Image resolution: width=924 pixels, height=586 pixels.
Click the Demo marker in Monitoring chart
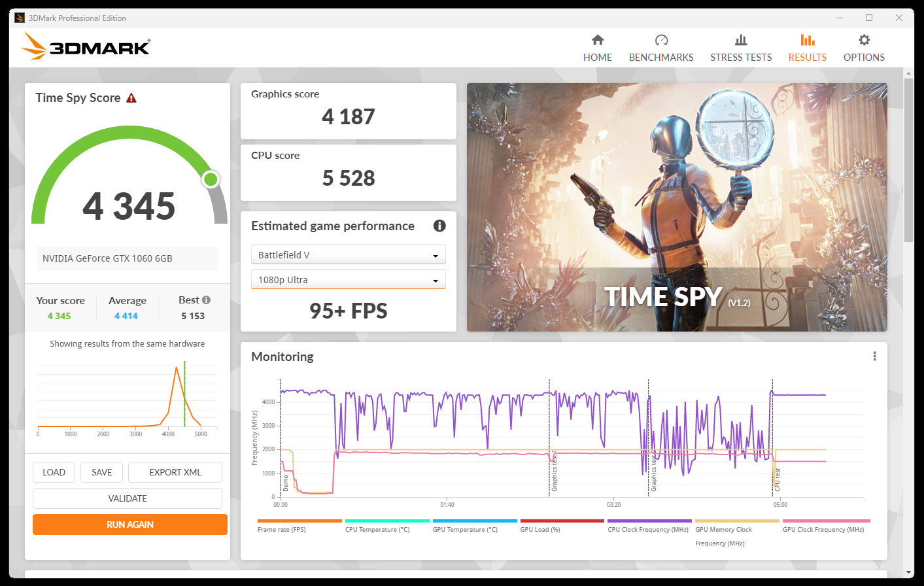pyautogui.click(x=286, y=483)
